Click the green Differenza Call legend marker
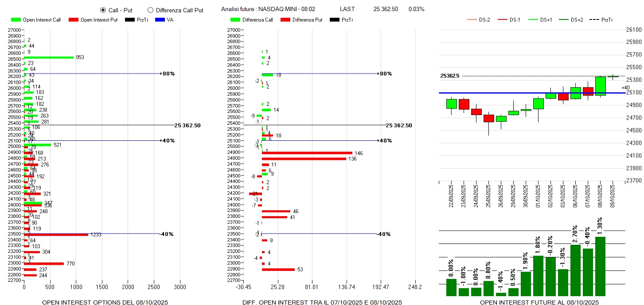Viewport: 644px width, 305px height. (236, 20)
